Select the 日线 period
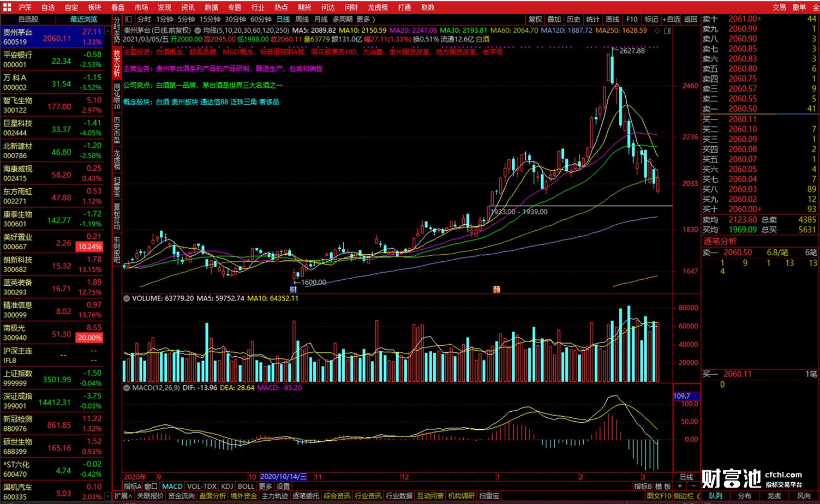This screenshot has width=820, height=504. [283, 20]
